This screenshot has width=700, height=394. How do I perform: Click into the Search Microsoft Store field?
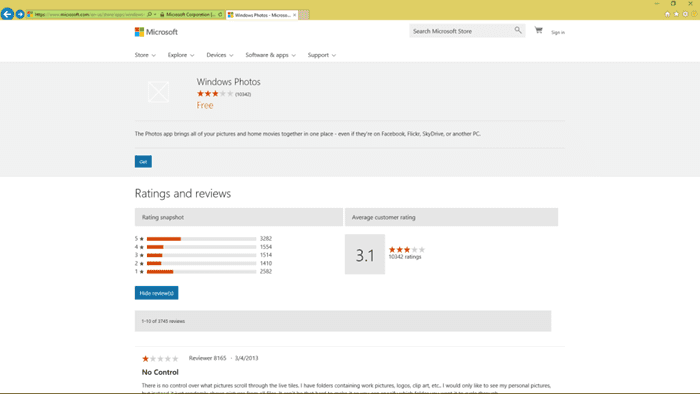click(461, 31)
